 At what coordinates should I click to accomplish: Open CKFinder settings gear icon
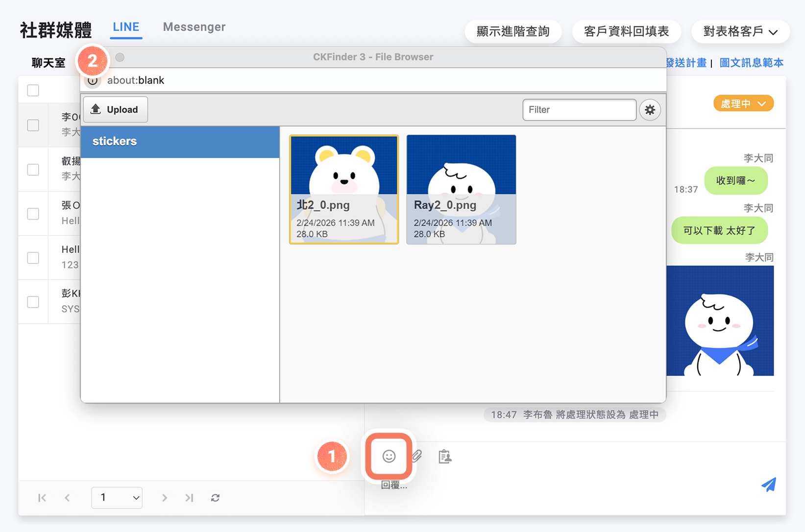[650, 110]
